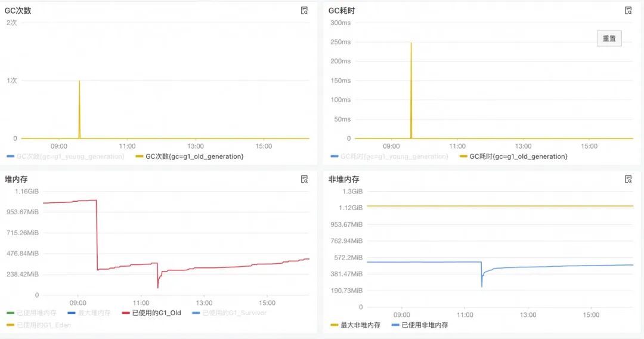Click the 重置 button on GC耗时 chart
The width and height of the screenshot is (644, 339).
pyautogui.click(x=609, y=38)
